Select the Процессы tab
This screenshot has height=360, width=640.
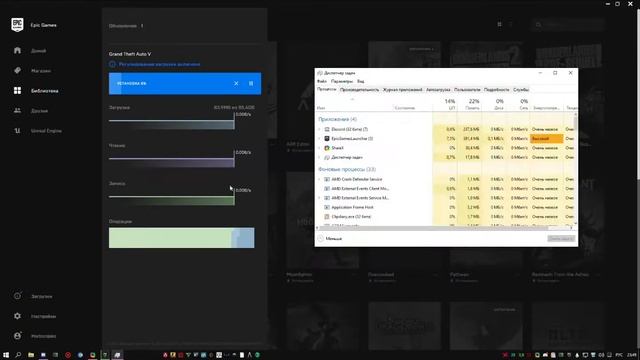pos(327,89)
